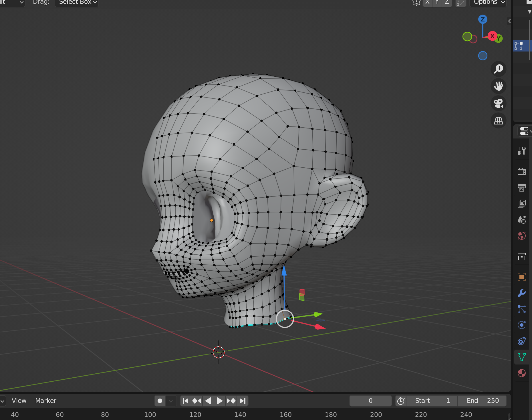
Task: Click the red X axis on navigation gizmo
Action: click(492, 36)
